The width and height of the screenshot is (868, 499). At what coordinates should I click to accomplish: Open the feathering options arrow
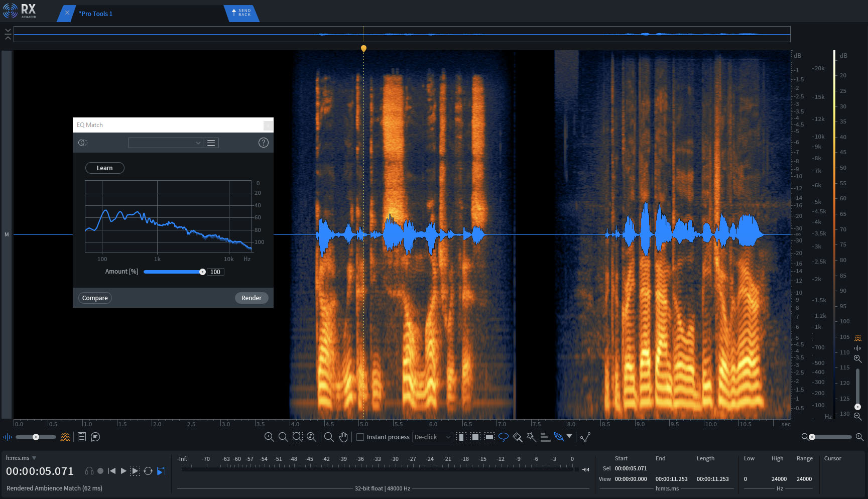(x=569, y=436)
